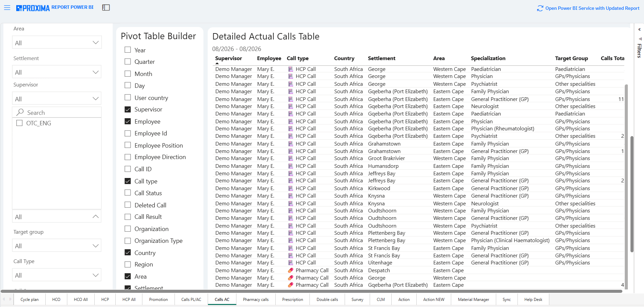
Task: Open Power BI Service with Updated Report link
Action: (x=592, y=8)
